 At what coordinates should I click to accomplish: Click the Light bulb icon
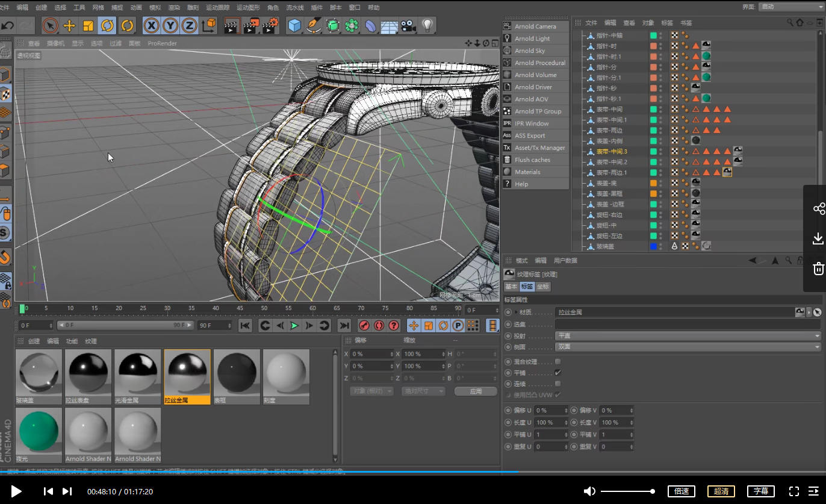[x=427, y=25]
